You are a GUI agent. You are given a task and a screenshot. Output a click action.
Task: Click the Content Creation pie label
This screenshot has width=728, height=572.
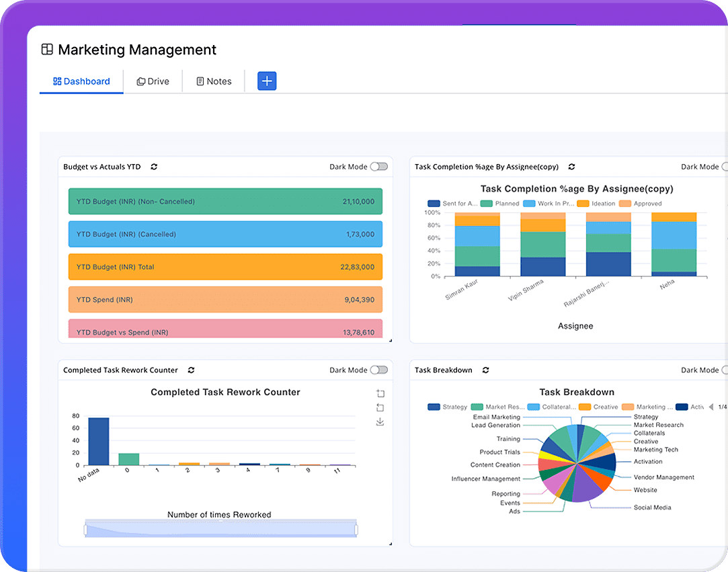coord(495,464)
